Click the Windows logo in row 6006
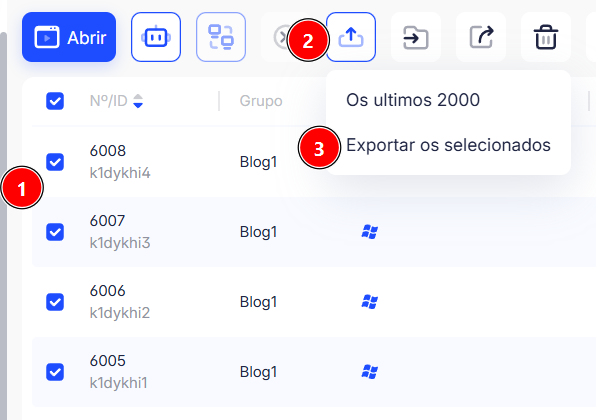596x420 pixels. click(x=369, y=302)
